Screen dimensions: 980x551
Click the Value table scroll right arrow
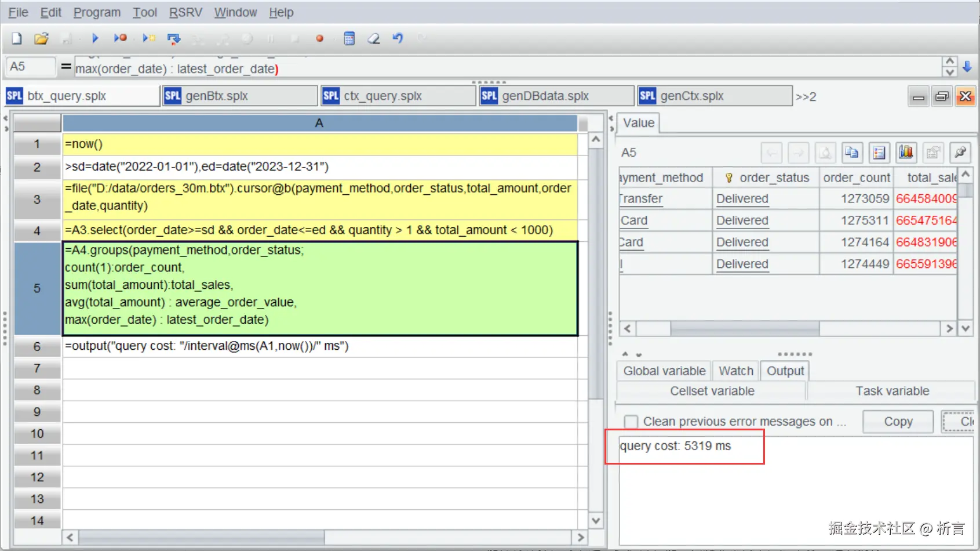pos(948,329)
